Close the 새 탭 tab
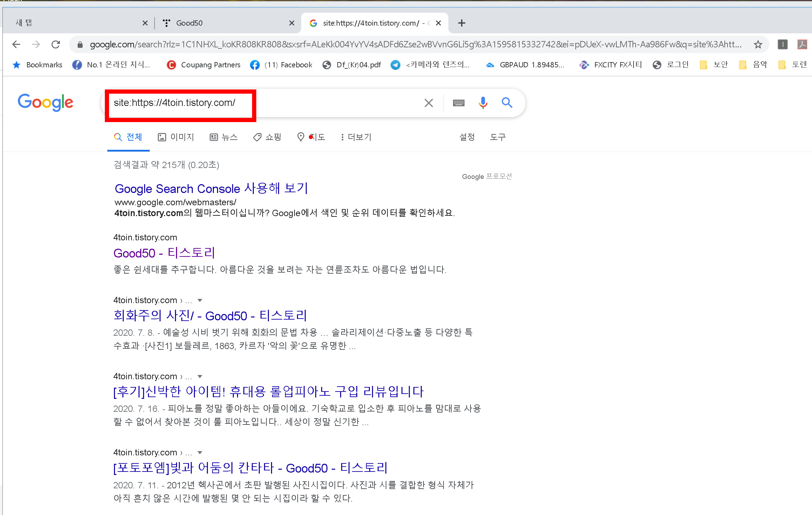This screenshot has height=515, width=812. click(x=145, y=23)
